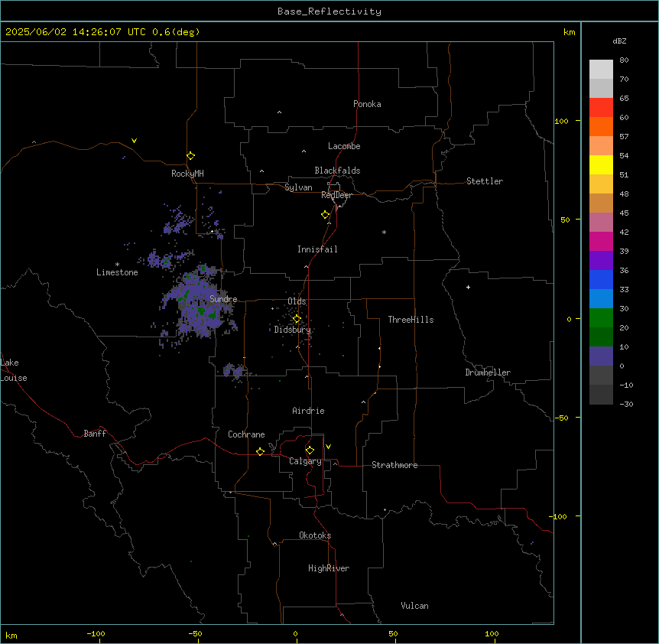Pick the bright green 20-30 dBZ swatch
The image size is (659, 644).
point(601,318)
